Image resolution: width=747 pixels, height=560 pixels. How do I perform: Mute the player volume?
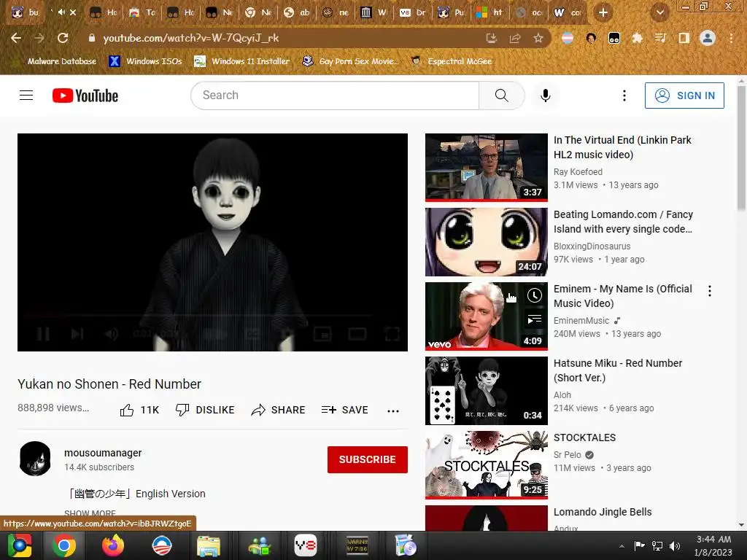(x=111, y=334)
